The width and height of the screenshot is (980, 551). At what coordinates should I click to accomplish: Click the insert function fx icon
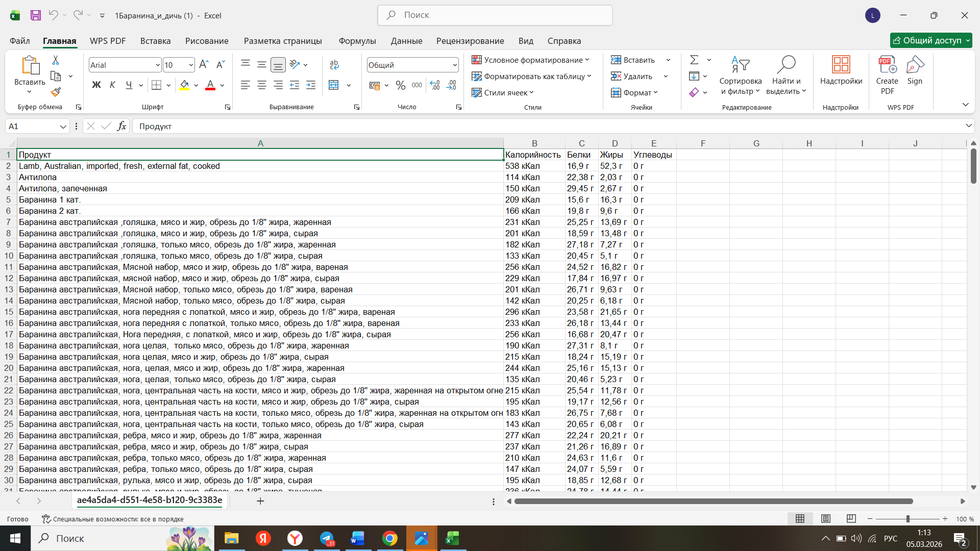point(121,126)
